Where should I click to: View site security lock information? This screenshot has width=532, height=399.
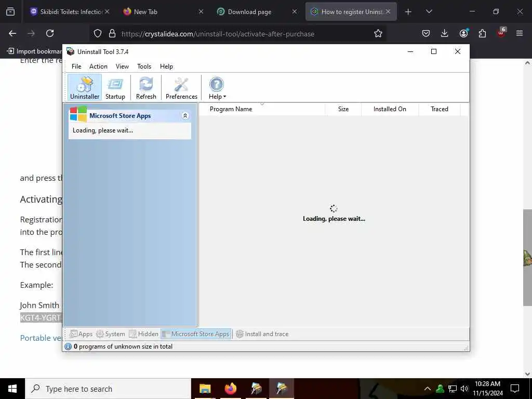pos(112,33)
